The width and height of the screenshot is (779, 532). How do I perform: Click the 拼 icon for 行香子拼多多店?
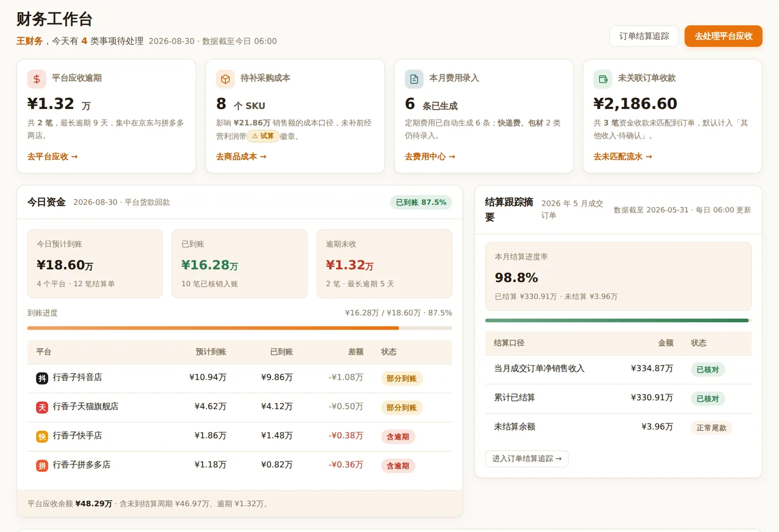[x=42, y=465]
